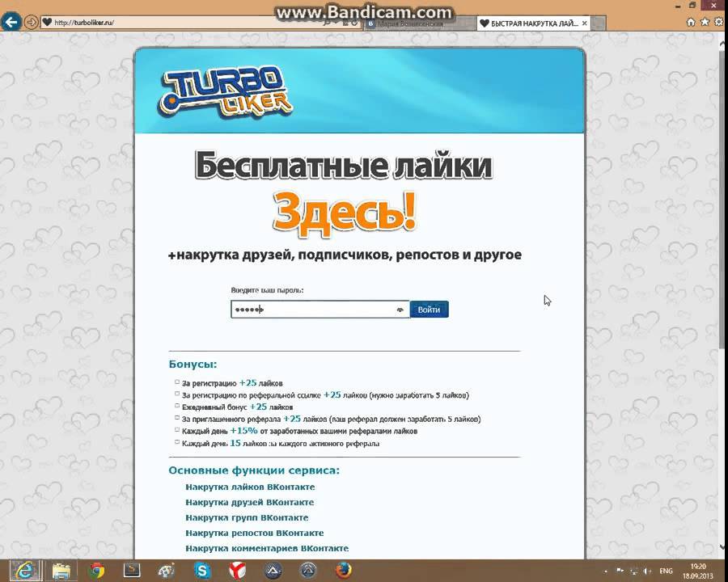728x582 pixels.
Task: Switch to the VK tab behind the watermark
Action: coord(419,23)
